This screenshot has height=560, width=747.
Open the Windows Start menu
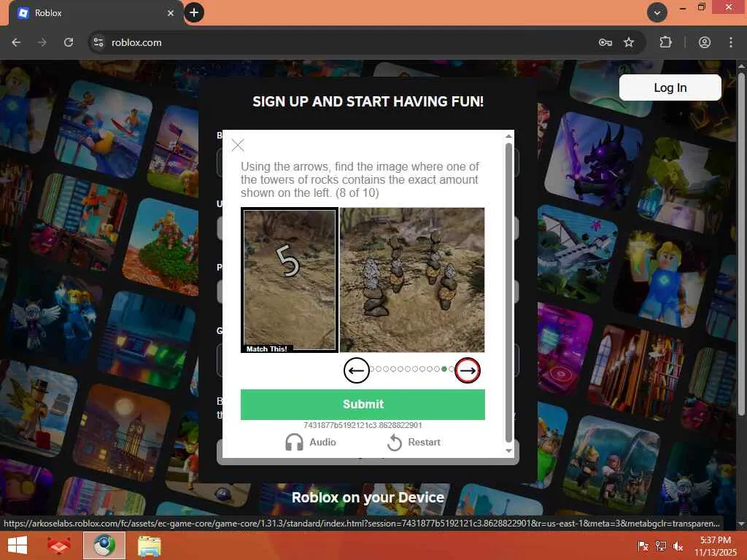pyautogui.click(x=18, y=545)
